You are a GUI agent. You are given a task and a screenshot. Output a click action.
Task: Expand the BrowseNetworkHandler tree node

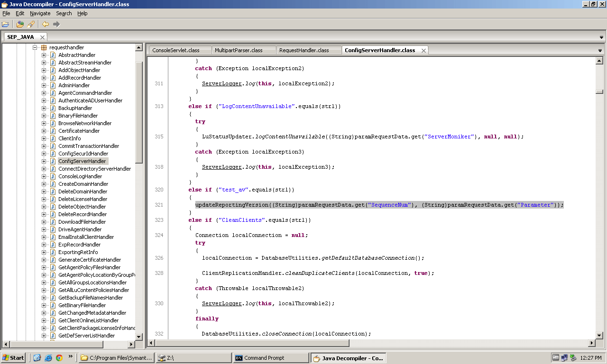[x=44, y=123]
